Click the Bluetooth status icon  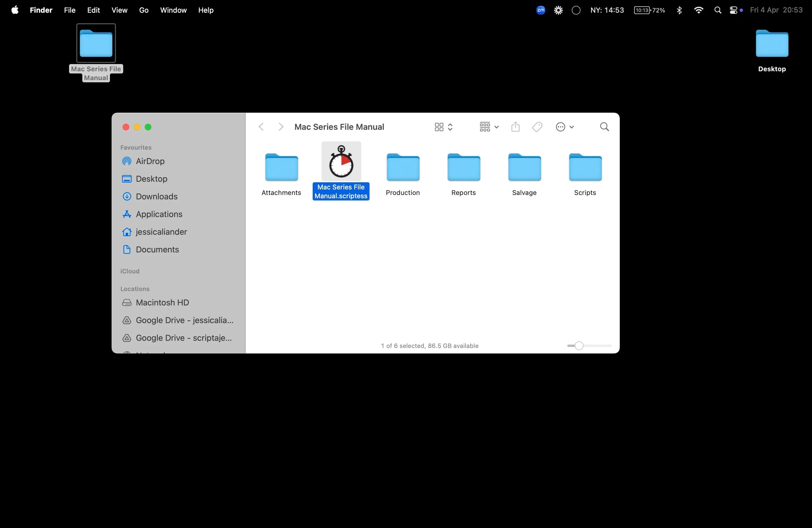point(679,10)
